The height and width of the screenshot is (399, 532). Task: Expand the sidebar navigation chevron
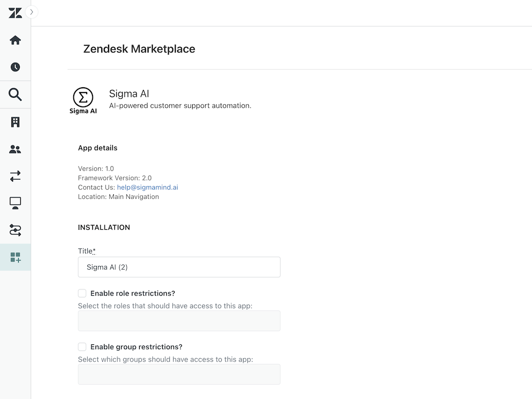tap(32, 12)
